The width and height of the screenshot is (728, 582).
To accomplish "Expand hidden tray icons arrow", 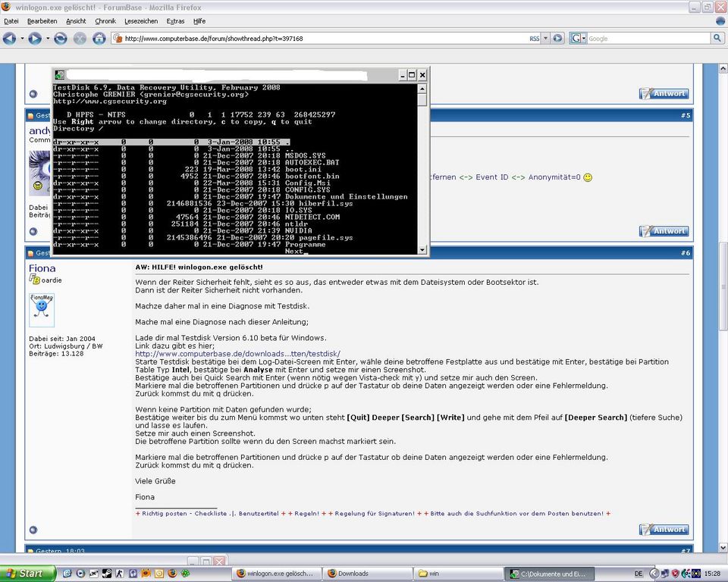I will pyautogui.click(x=654, y=574).
